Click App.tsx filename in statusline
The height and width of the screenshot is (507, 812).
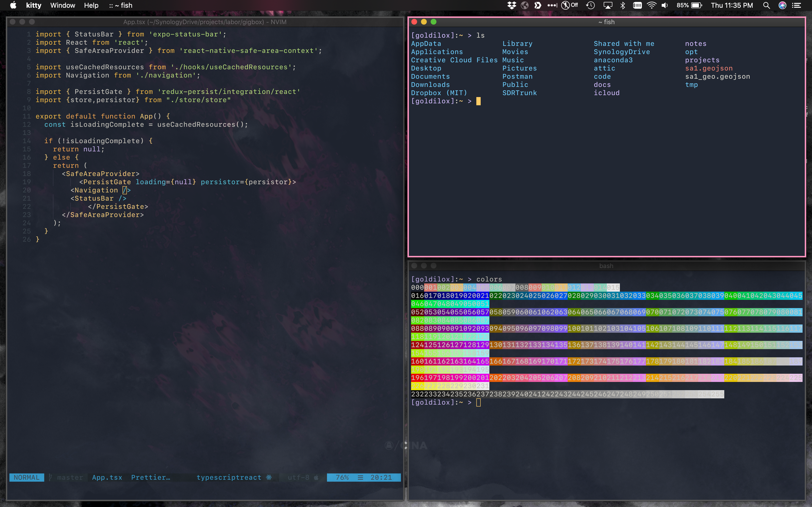107,477
